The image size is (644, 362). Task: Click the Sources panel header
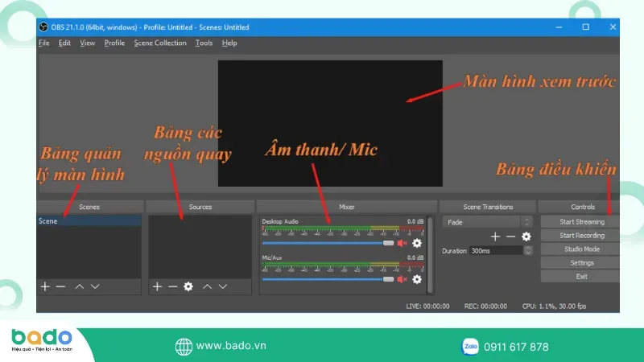click(200, 207)
